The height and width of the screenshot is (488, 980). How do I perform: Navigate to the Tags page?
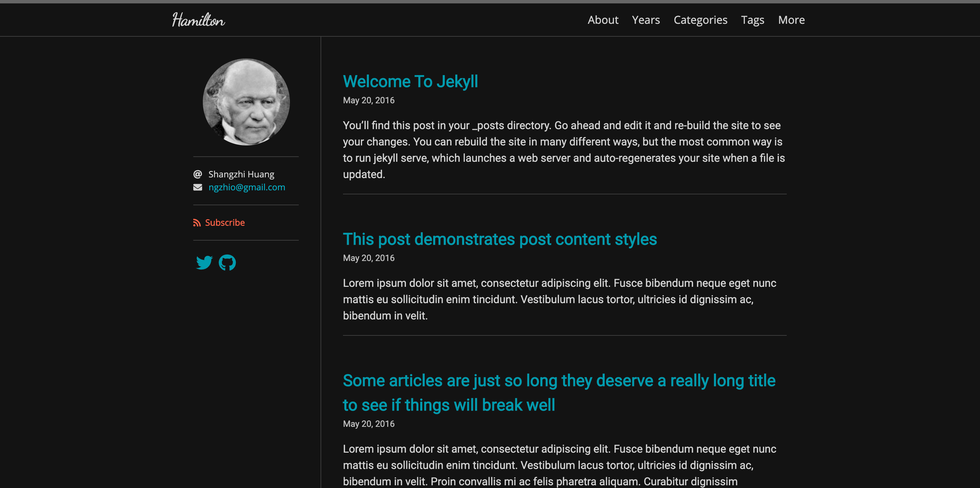(752, 20)
